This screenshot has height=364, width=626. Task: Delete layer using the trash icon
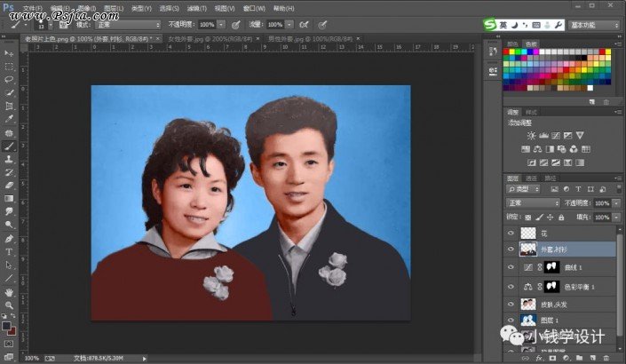click(606, 358)
